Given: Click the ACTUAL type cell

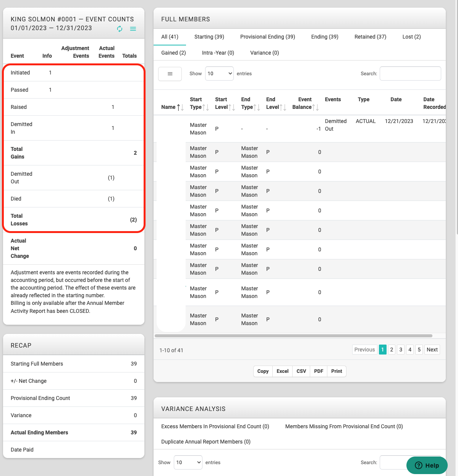Looking at the screenshot, I should click(x=366, y=121).
